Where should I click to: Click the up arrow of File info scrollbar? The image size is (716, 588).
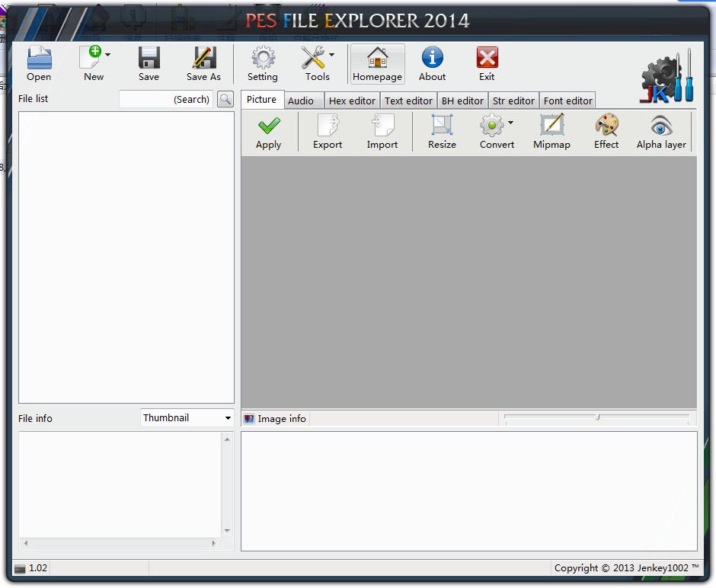click(227, 439)
